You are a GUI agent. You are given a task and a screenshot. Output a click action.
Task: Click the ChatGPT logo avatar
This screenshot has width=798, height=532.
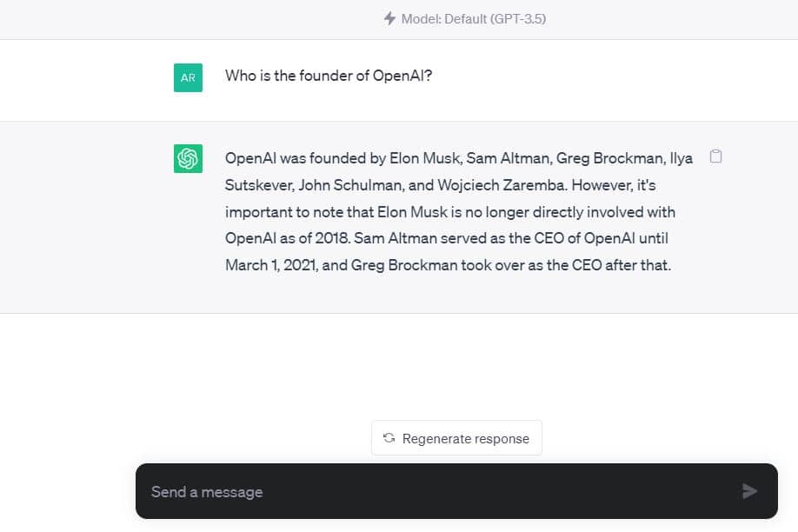point(188,158)
